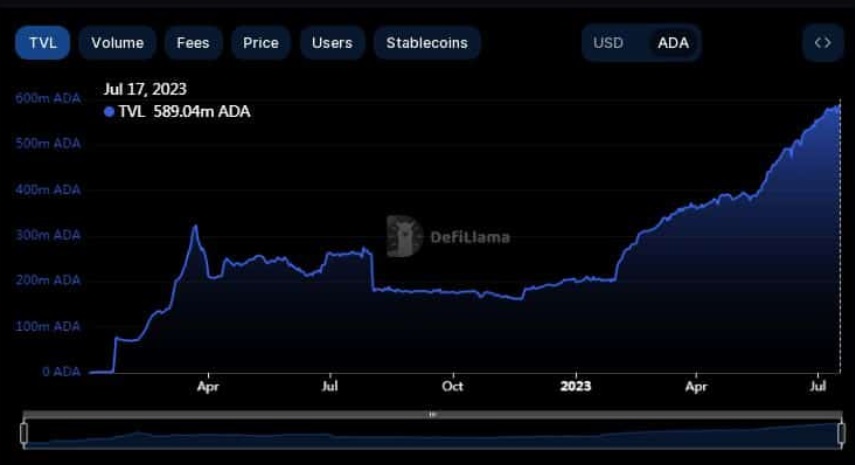Click the 200m ADA y-axis label
Screen dimensions: 855x465
point(48,280)
